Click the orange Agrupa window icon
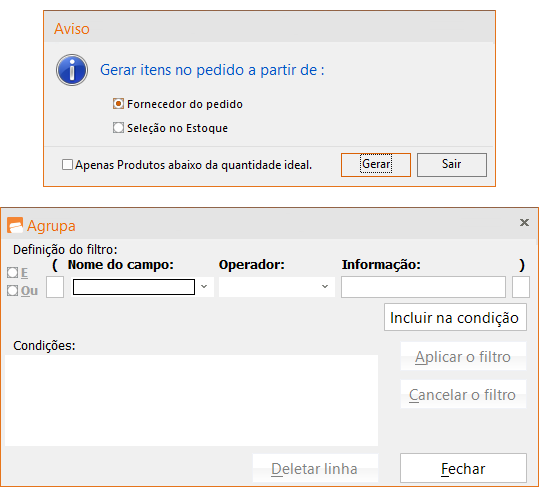This screenshot has height=491, width=541. [15, 226]
